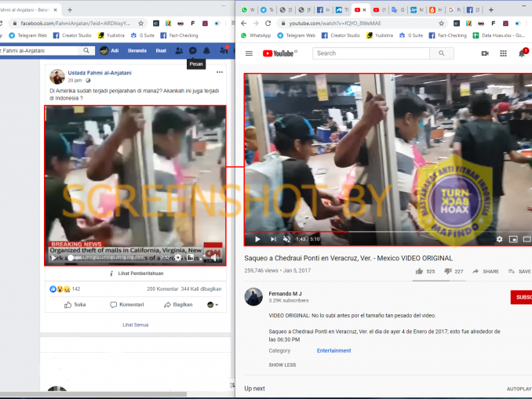
Task: Comment on the post with Komentari
Action: (127, 304)
